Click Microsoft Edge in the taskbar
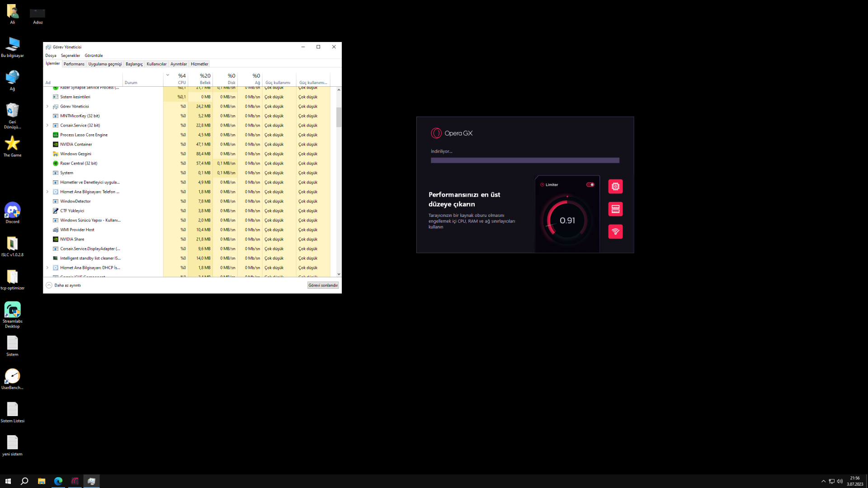 tap(58, 481)
